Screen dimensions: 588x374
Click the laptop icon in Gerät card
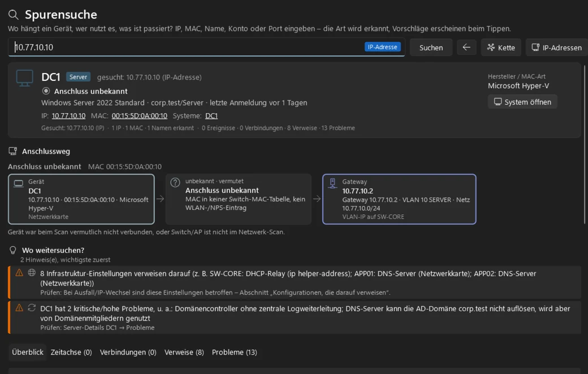(x=18, y=183)
